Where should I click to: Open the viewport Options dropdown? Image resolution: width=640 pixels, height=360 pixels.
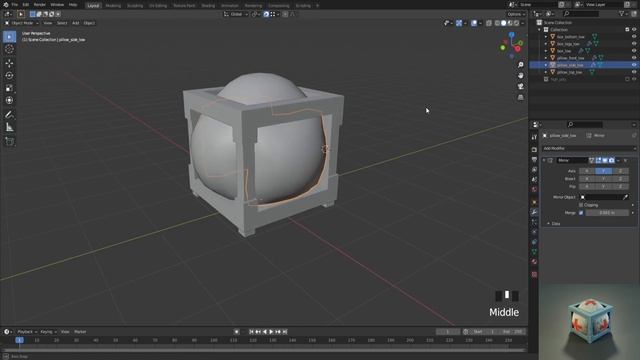point(516,14)
